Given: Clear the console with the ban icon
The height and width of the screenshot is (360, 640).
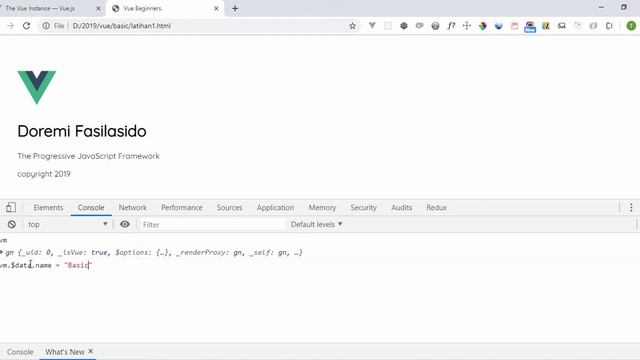Looking at the screenshot, I should (x=12, y=224).
